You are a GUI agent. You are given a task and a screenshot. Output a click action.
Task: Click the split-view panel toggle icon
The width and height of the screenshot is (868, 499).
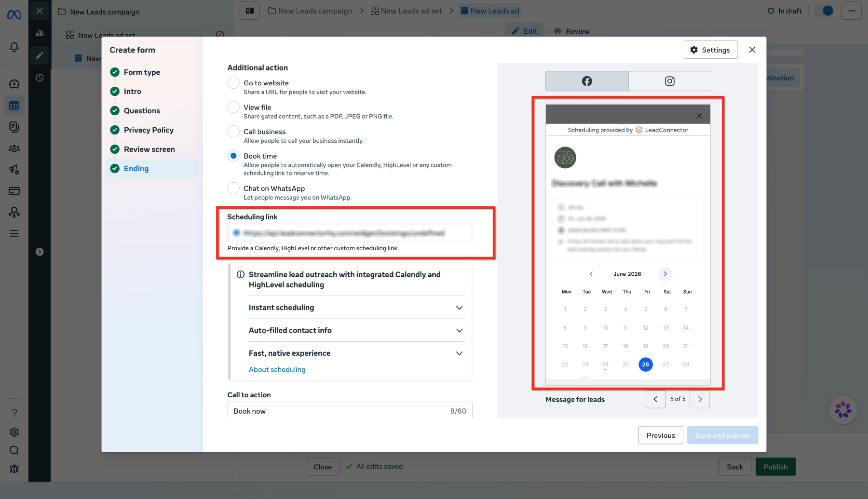250,11
